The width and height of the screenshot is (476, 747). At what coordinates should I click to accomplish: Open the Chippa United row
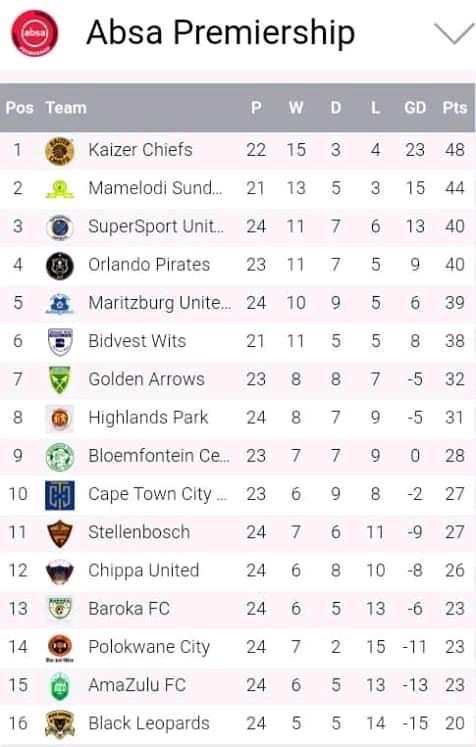(x=238, y=571)
